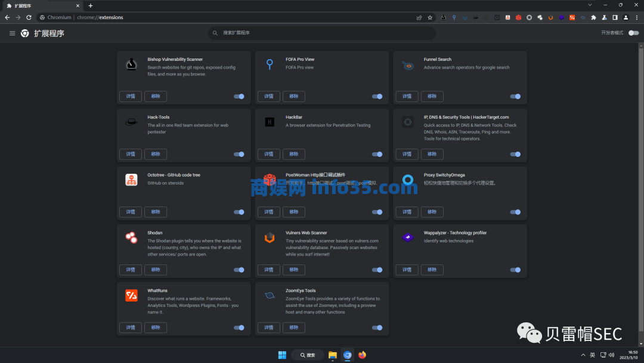Turn off the Funnel Search extension
The image size is (644, 363).
pos(515,97)
